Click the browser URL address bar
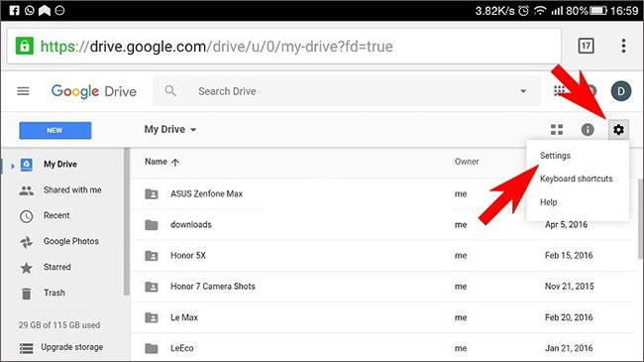644x362 pixels. pos(283,46)
